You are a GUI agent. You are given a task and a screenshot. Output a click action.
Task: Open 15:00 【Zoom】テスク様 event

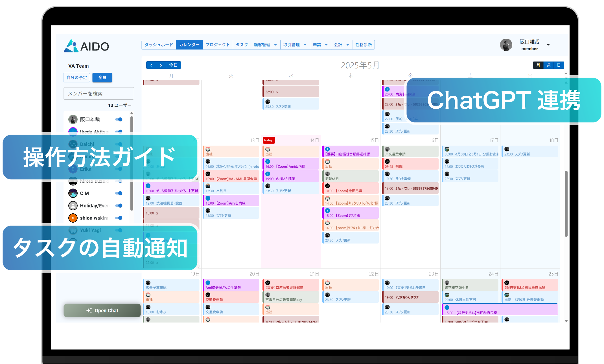(351, 213)
